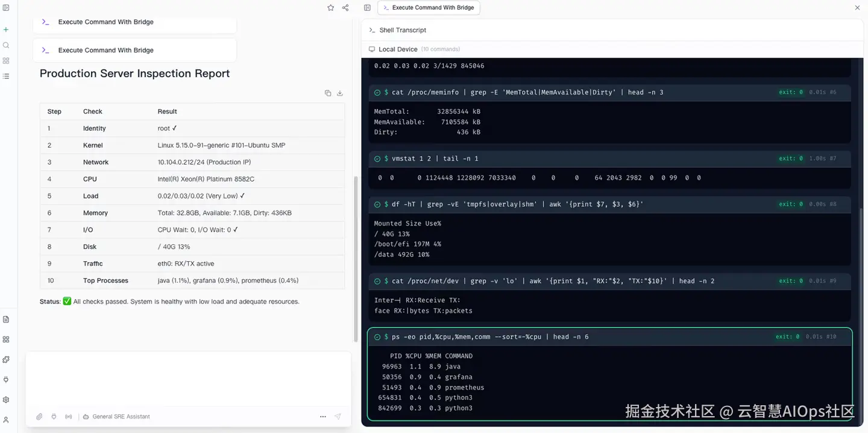This screenshot has width=868, height=433.
Task: Click the Load result '0.02/0.03/0.02 (Very Low)'
Action: [x=201, y=196]
